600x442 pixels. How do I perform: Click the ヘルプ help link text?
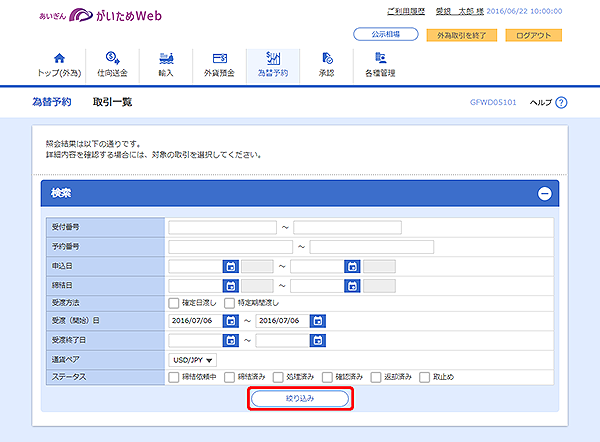[541, 103]
